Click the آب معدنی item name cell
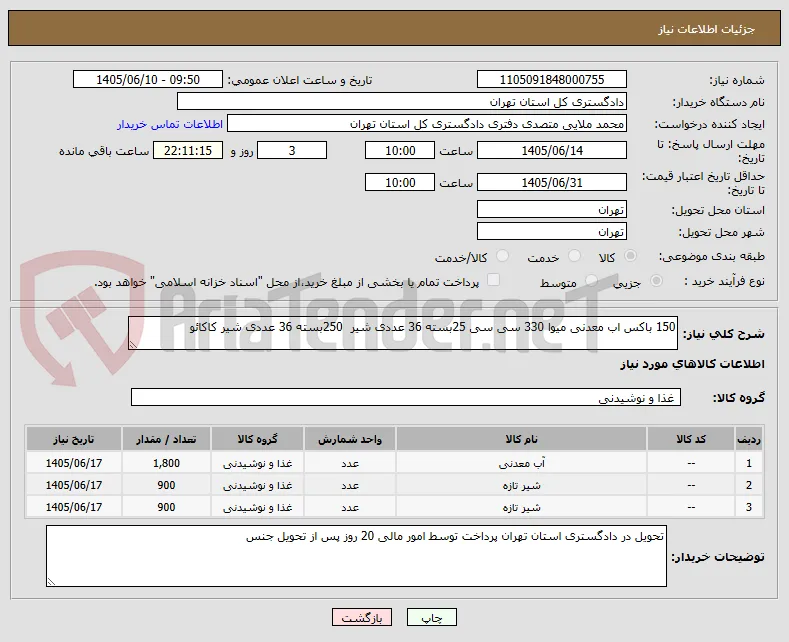 tap(521, 463)
